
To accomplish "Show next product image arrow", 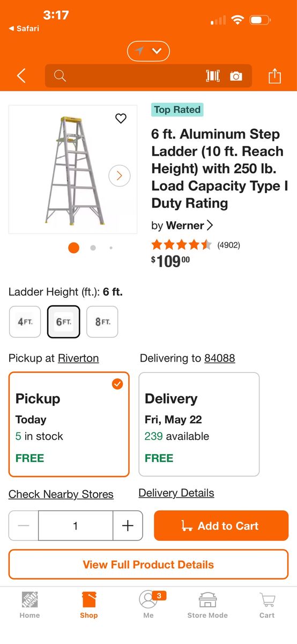I will tap(120, 175).
